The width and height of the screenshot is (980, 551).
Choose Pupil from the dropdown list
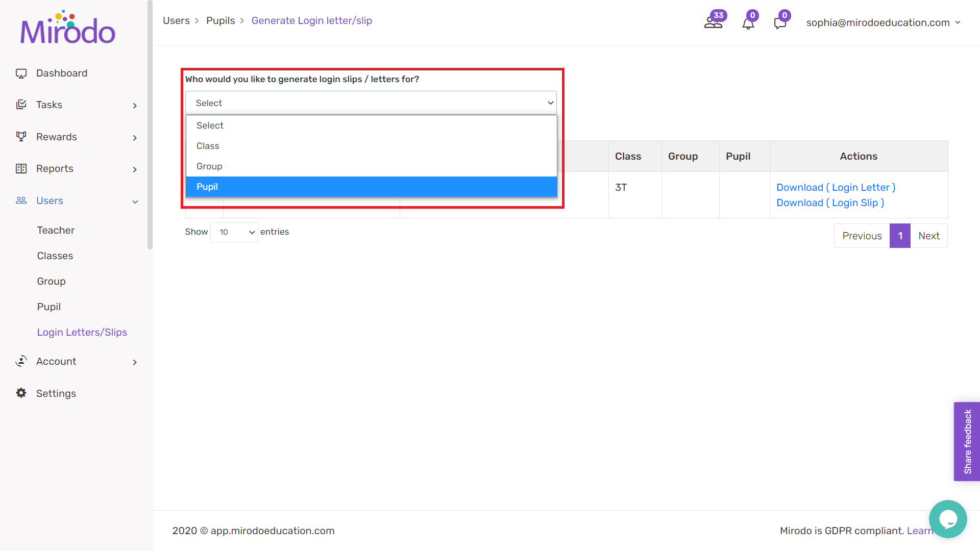click(371, 187)
